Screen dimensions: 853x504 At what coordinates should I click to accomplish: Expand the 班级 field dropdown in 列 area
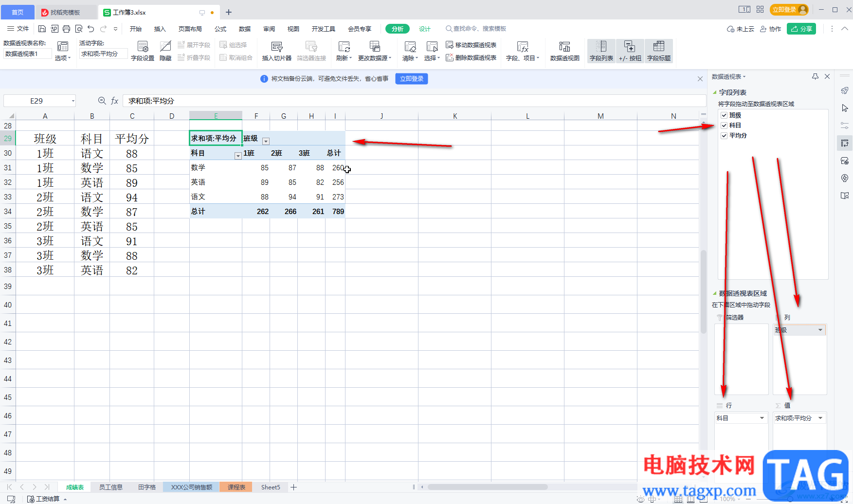[820, 330]
